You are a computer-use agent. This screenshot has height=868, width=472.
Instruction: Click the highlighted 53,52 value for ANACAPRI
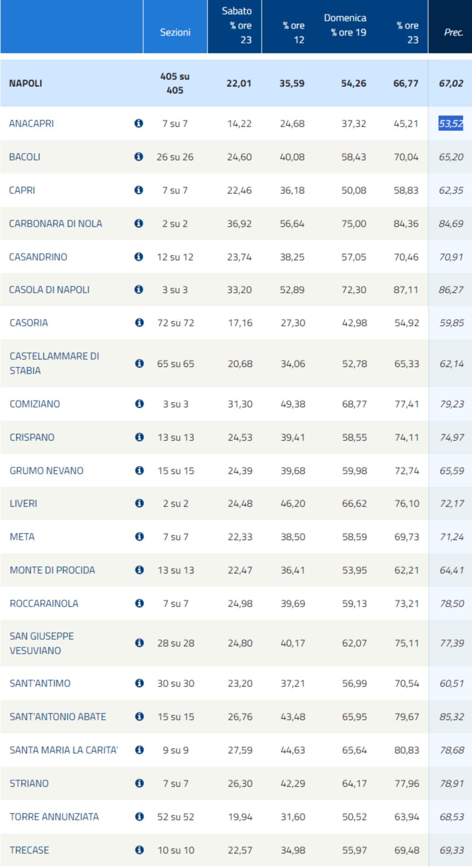pyautogui.click(x=451, y=123)
